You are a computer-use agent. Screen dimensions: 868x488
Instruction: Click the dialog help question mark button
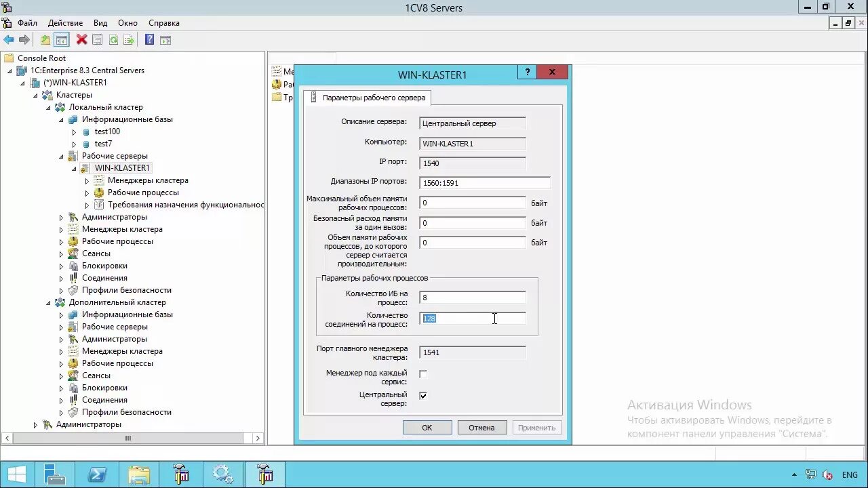point(527,72)
